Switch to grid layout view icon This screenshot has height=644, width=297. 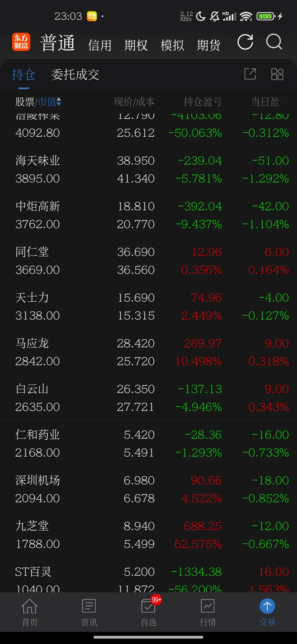[277, 74]
